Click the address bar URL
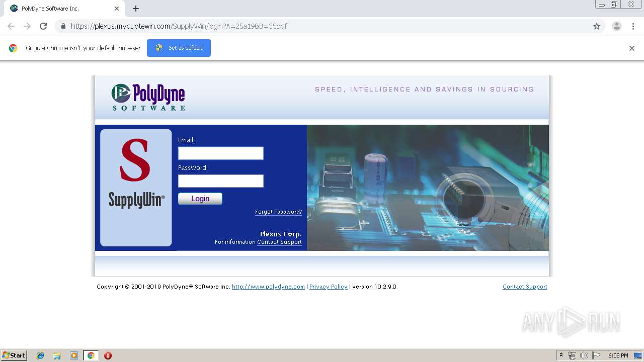 point(179,26)
